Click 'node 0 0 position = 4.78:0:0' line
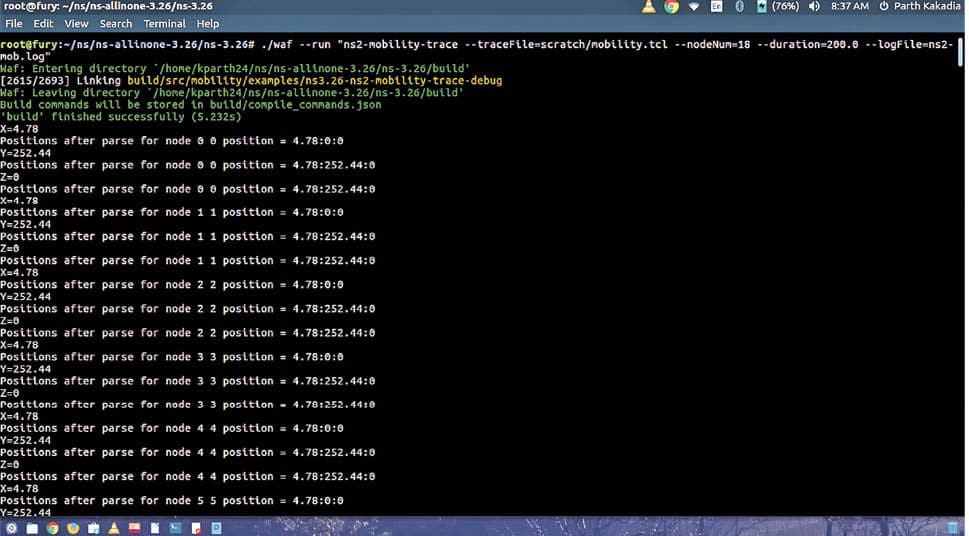The height and width of the screenshot is (536, 969). coord(172,141)
